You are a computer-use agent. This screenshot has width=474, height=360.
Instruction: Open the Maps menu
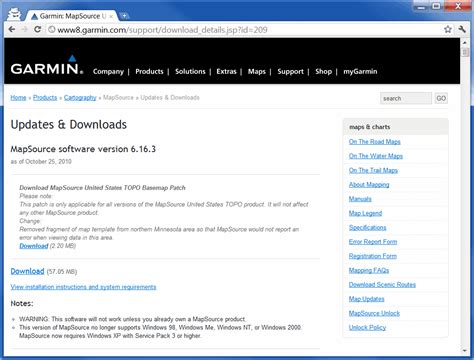(257, 71)
